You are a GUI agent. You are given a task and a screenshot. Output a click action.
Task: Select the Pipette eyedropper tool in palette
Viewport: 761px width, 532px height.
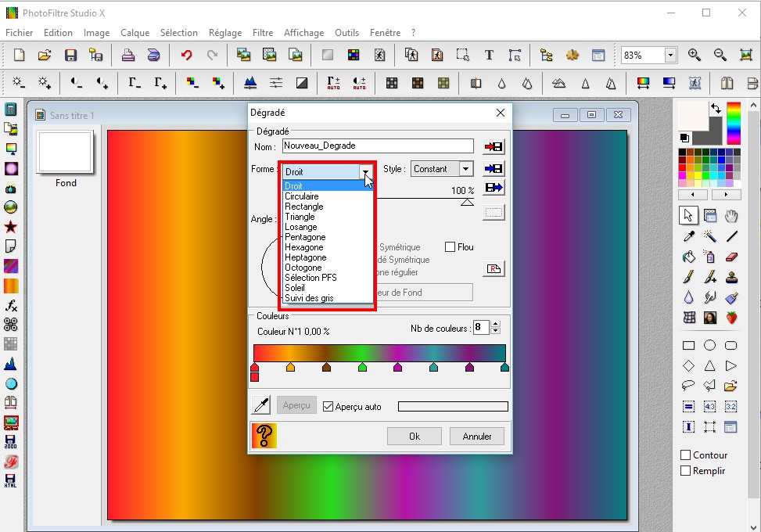click(689, 236)
